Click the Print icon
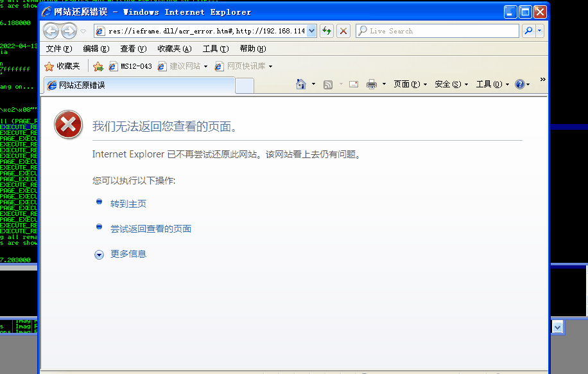The image size is (588, 374). point(372,84)
